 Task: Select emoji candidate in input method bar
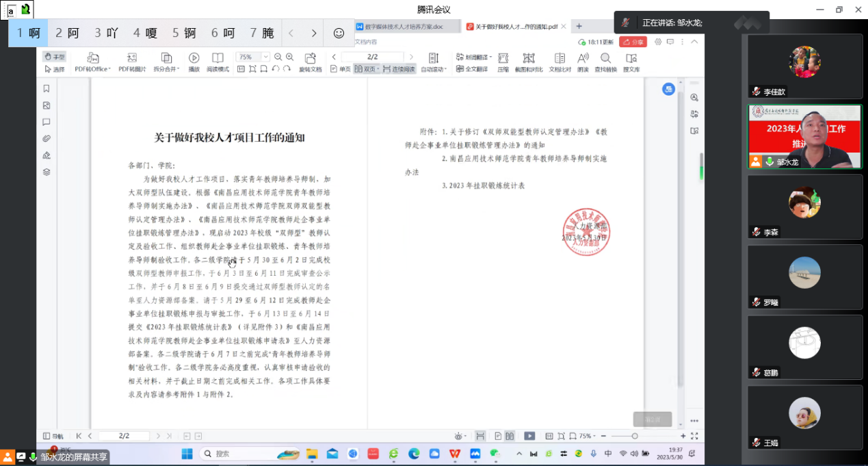point(339,33)
